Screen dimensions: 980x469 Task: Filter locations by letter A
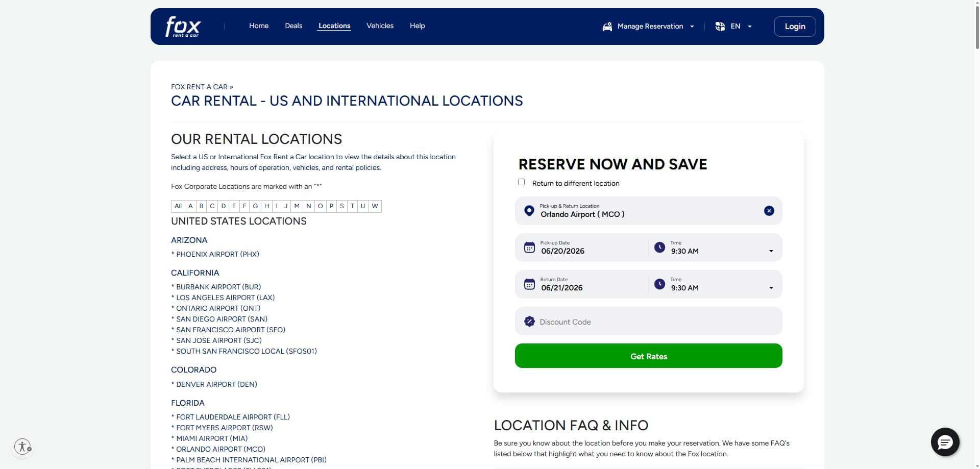tap(190, 206)
